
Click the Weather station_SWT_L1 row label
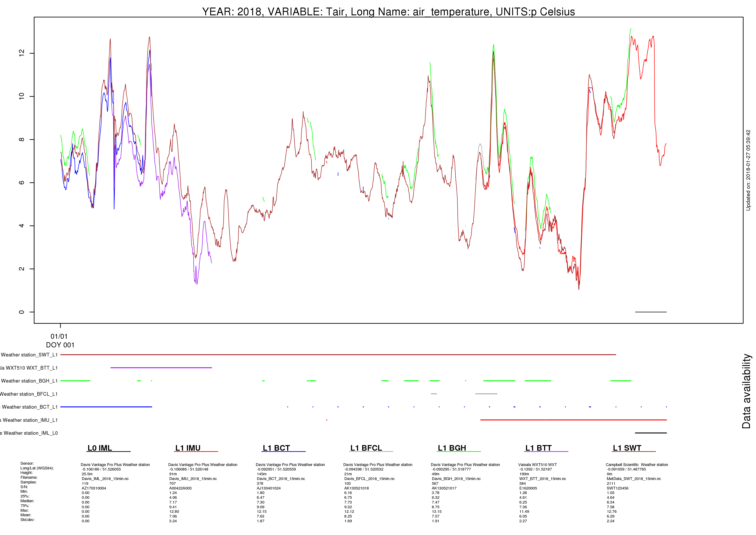[x=29, y=355]
